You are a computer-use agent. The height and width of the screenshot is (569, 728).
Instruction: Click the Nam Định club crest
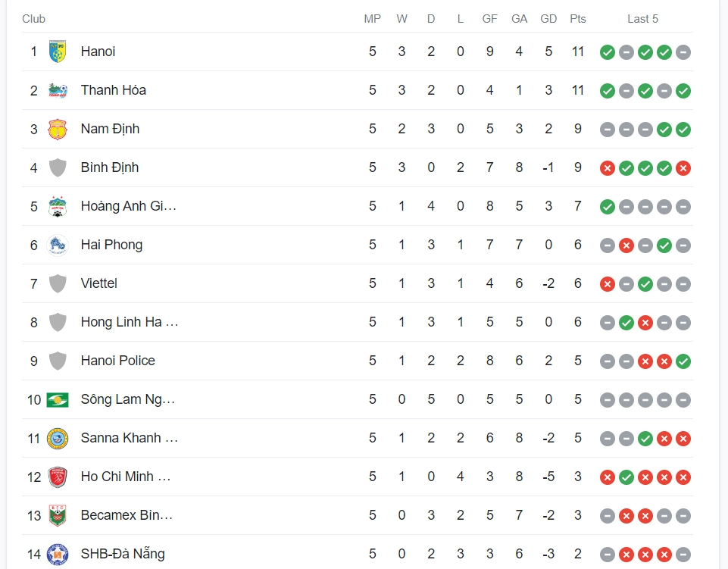[x=58, y=129]
